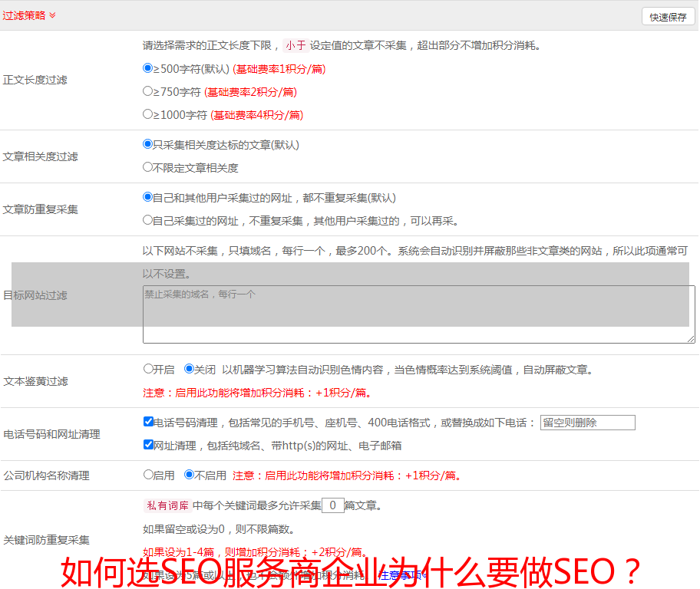This screenshot has width=700, height=589.
Task: Click the article count field showing 0
Action: tap(332, 505)
